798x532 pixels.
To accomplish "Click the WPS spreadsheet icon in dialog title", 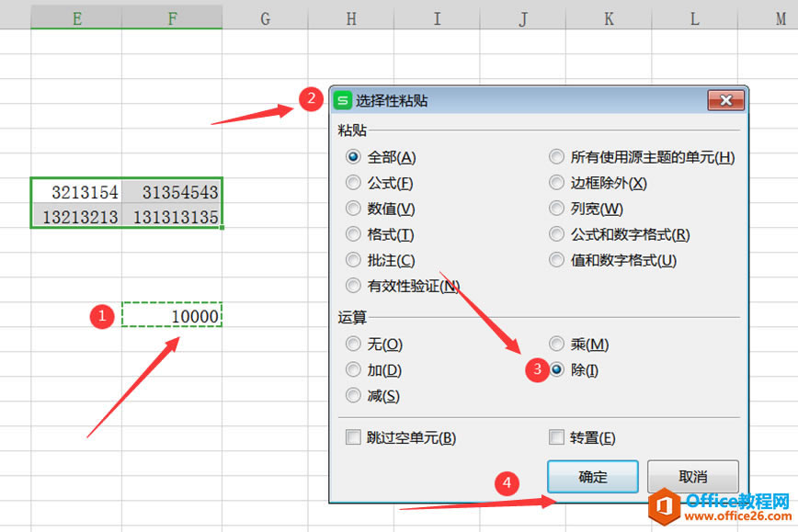I will 343,101.
